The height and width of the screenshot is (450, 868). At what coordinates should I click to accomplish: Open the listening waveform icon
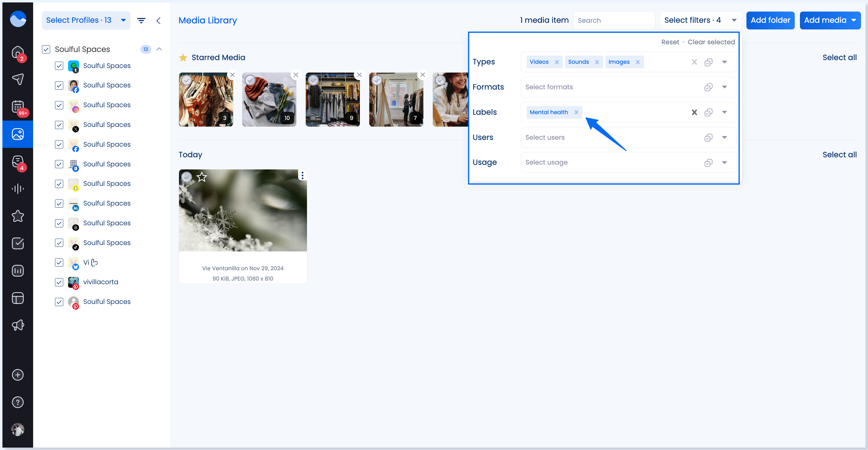click(18, 189)
